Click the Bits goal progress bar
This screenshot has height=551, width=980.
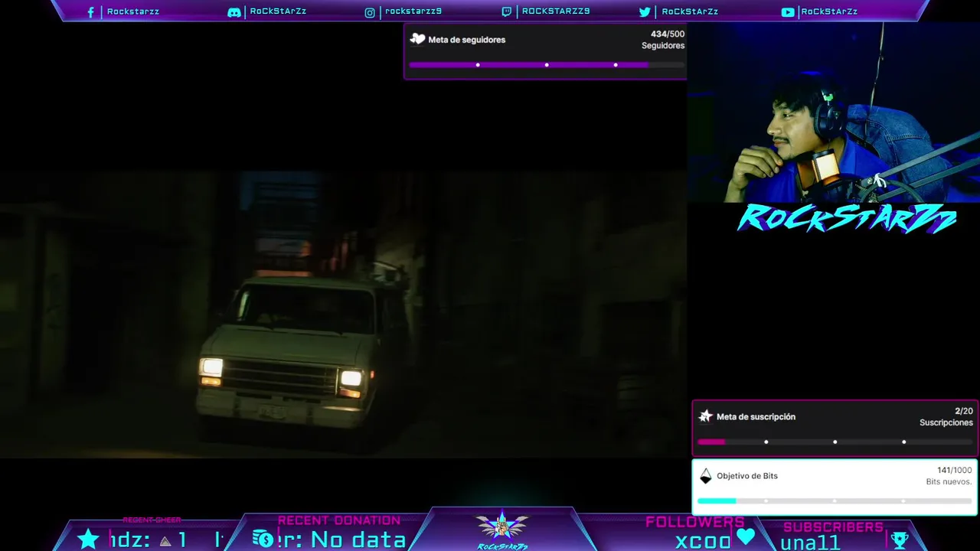coord(835,501)
